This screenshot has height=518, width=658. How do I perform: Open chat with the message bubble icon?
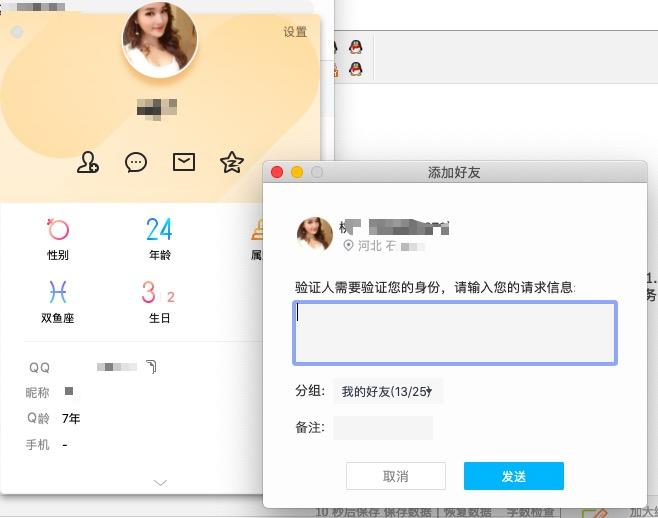(x=136, y=163)
